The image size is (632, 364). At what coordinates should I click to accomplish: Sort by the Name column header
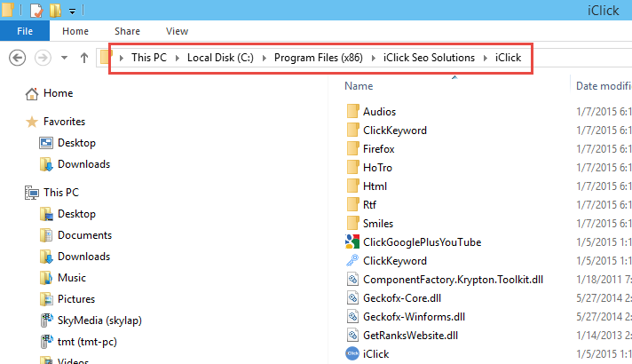tap(359, 86)
